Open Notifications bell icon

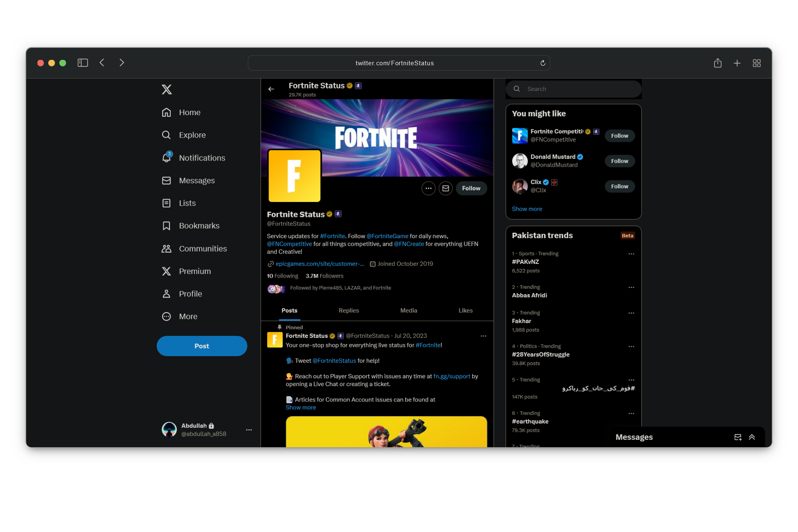point(167,158)
